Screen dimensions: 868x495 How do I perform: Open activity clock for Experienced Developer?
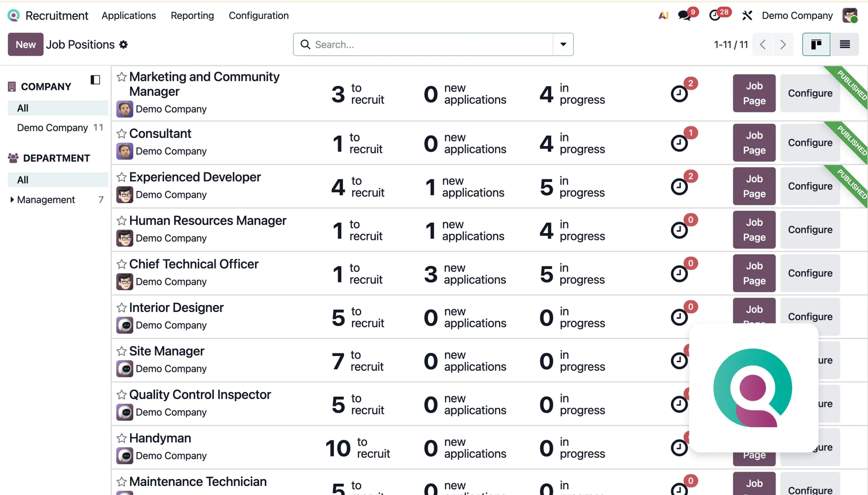tap(679, 187)
